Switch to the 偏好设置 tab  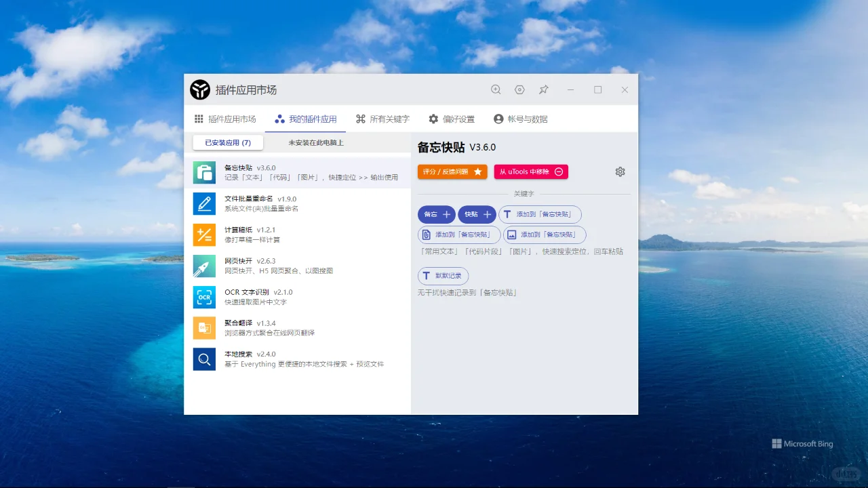click(x=453, y=118)
